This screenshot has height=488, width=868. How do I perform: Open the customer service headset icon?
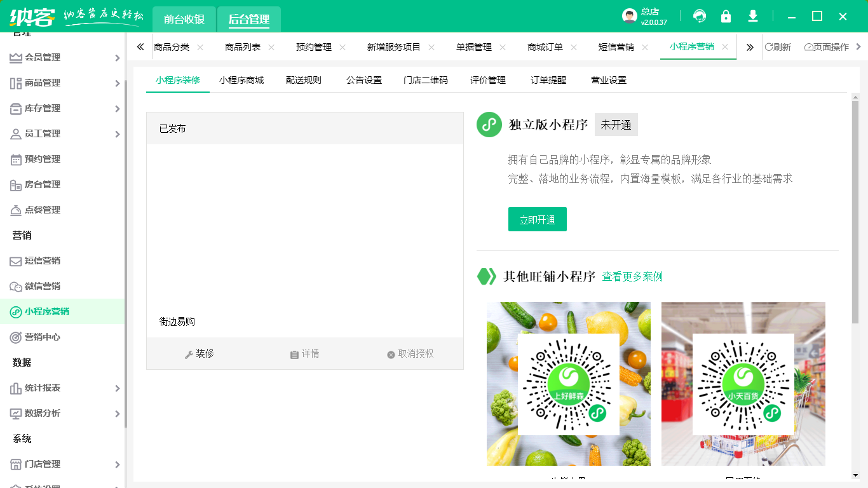pyautogui.click(x=699, y=16)
